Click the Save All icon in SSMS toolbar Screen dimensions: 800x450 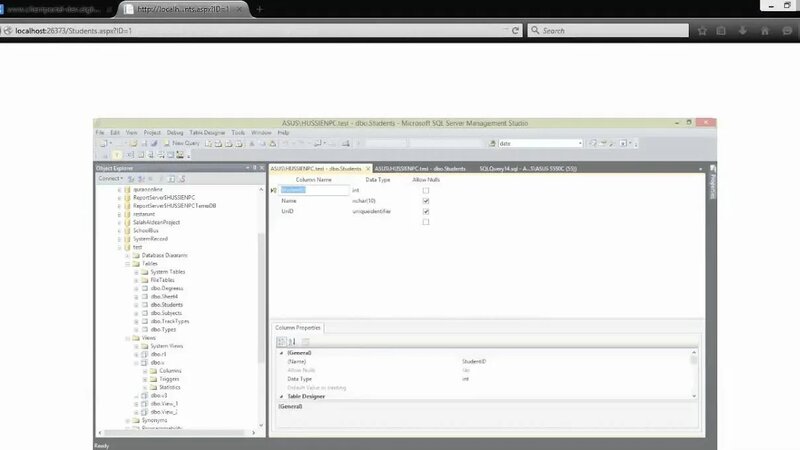click(x=154, y=143)
